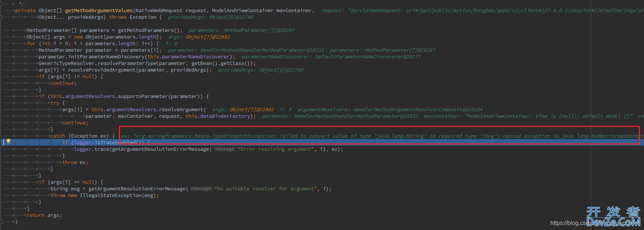Click 'throw ex;' statement
Viewport: 644px width, 230px height.
tap(75, 163)
